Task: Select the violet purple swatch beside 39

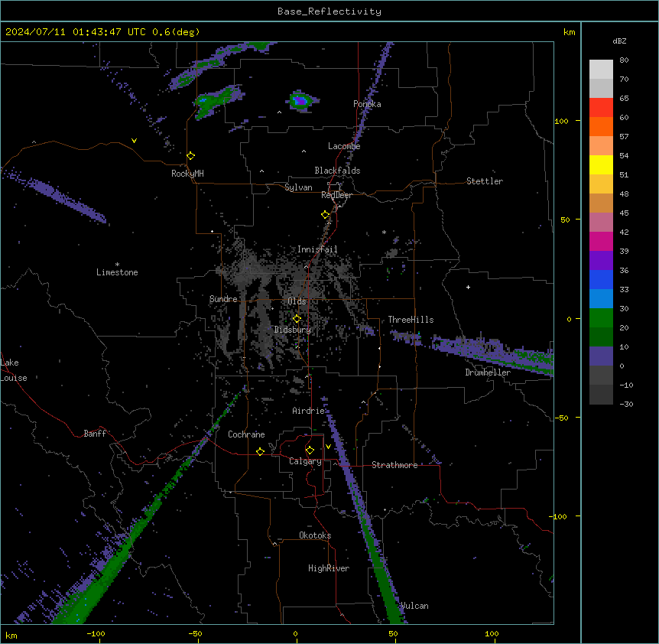Action: click(601, 261)
